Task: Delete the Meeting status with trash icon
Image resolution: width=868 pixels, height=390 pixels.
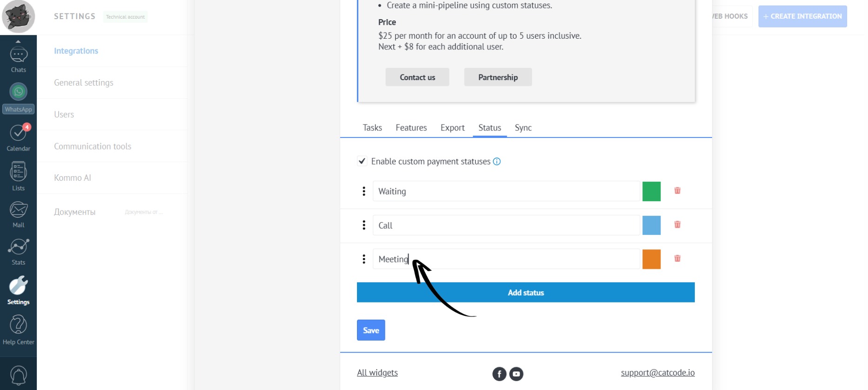Action: click(x=677, y=259)
